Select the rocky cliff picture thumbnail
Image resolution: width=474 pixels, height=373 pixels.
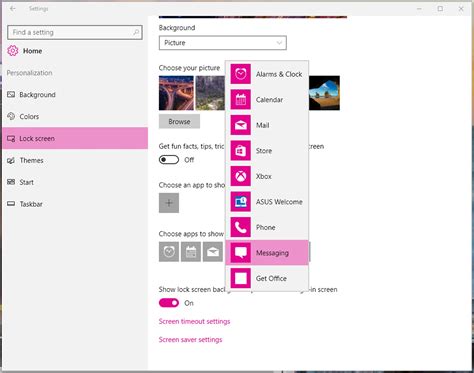click(210, 93)
